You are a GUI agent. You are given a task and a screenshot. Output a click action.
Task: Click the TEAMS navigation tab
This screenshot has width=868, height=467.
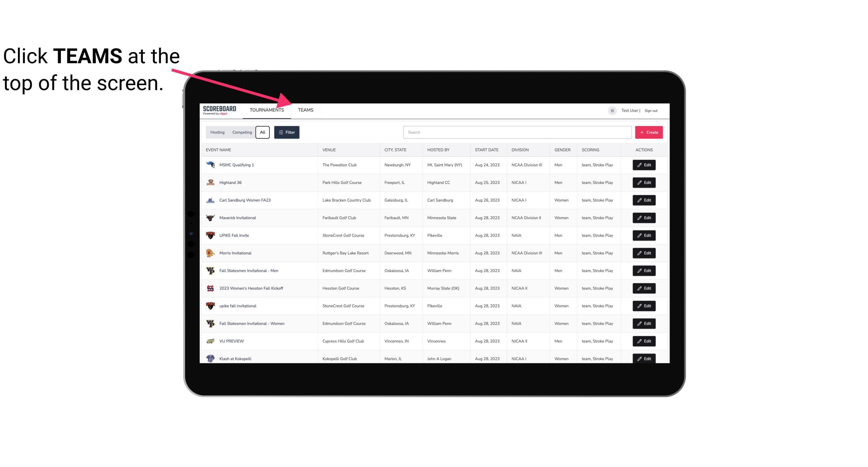tap(305, 110)
